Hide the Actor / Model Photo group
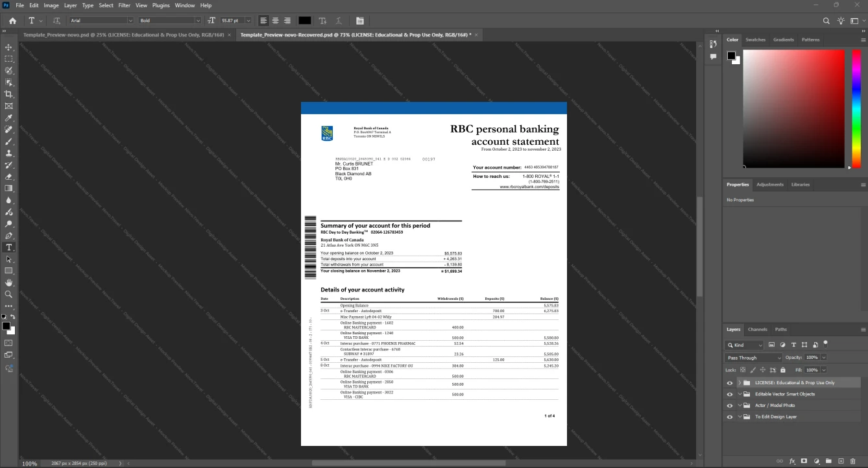This screenshot has height=468, width=868. point(730,405)
